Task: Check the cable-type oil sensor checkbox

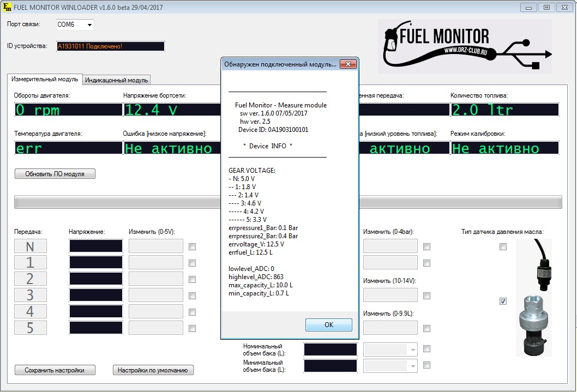Action: (x=503, y=247)
